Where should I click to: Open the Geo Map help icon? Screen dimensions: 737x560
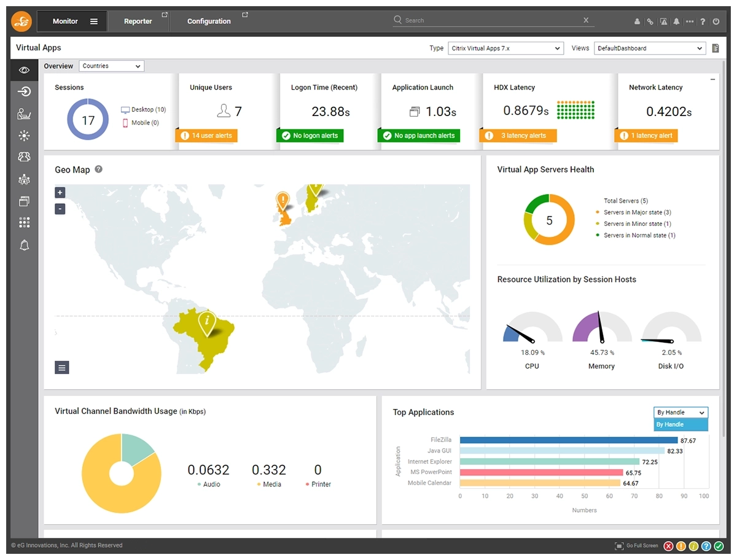[98, 169]
